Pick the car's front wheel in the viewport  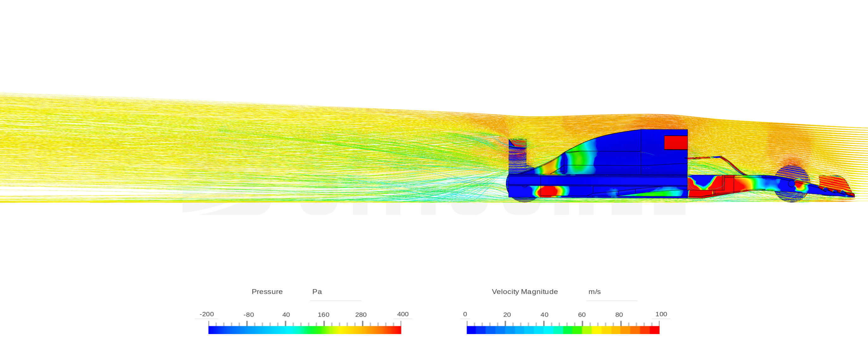pos(792,184)
